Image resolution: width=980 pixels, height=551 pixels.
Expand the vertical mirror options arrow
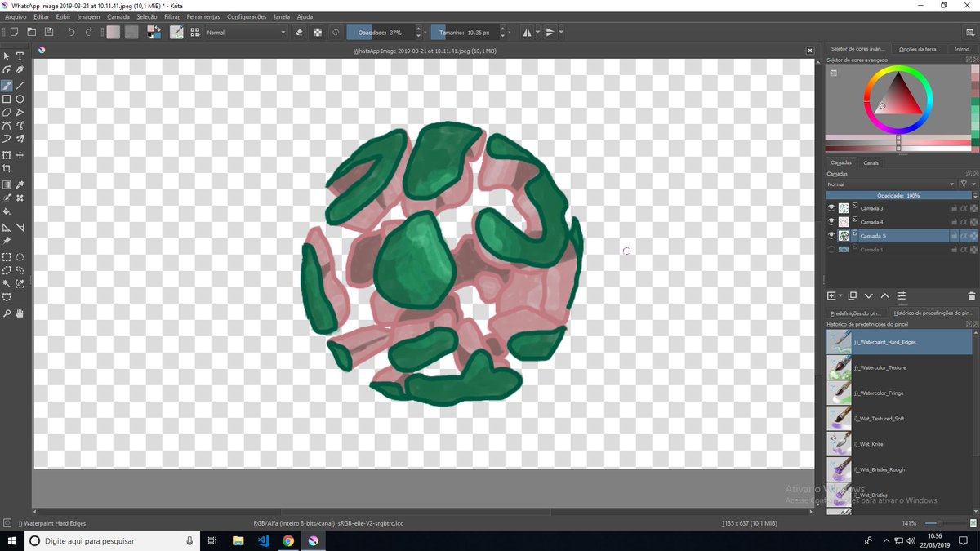click(x=561, y=33)
